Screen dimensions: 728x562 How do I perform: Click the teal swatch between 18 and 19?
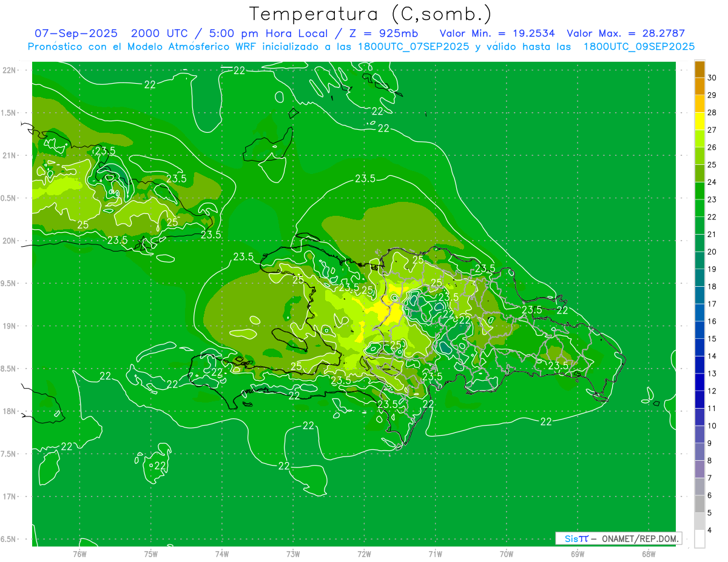coord(699,278)
